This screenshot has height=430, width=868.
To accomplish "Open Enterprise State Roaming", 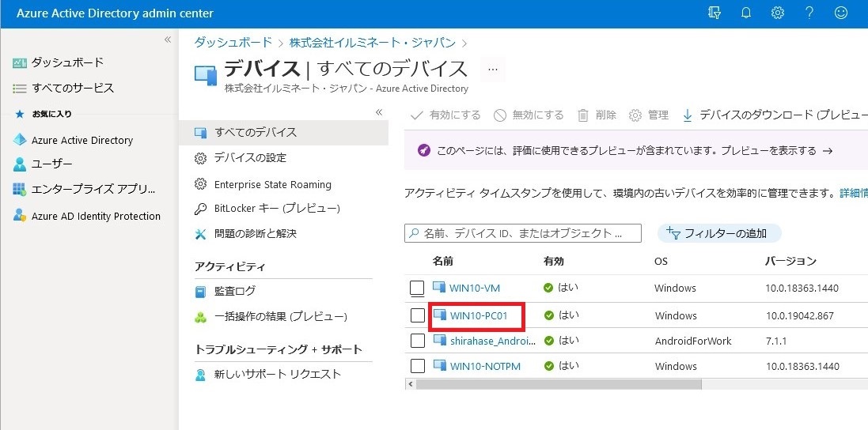I will [x=272, y=185].
